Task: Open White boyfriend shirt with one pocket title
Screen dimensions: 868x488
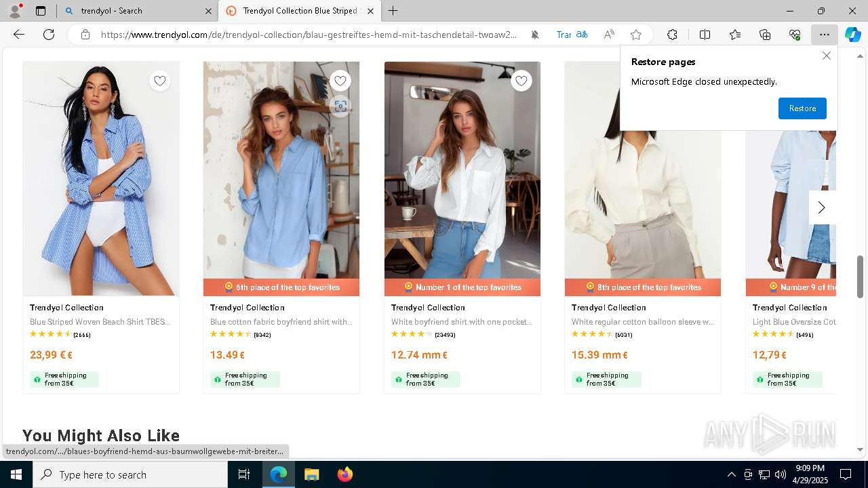Action: coord(462,322)
